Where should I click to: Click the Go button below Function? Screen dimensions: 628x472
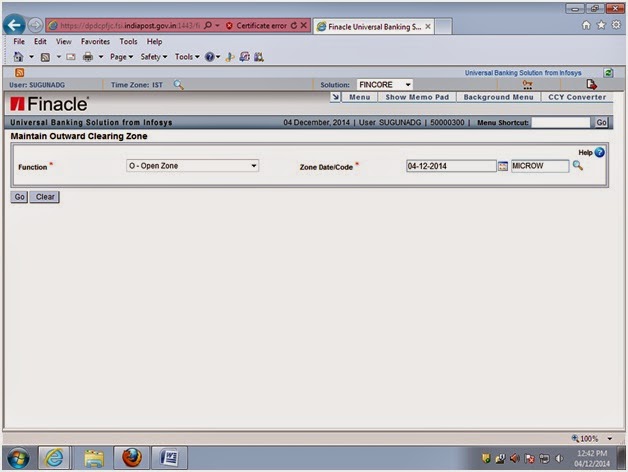click(x=19, y=197)
